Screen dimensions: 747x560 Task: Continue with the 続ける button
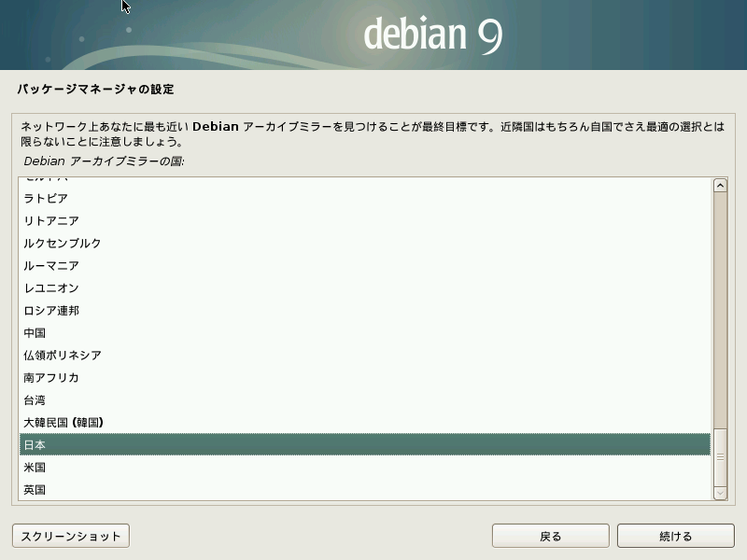(x=675, y=536)
